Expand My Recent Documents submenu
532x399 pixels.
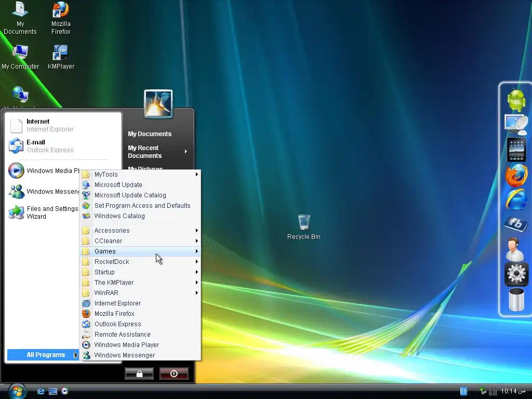pyautogui.click(x=158, y=152)
